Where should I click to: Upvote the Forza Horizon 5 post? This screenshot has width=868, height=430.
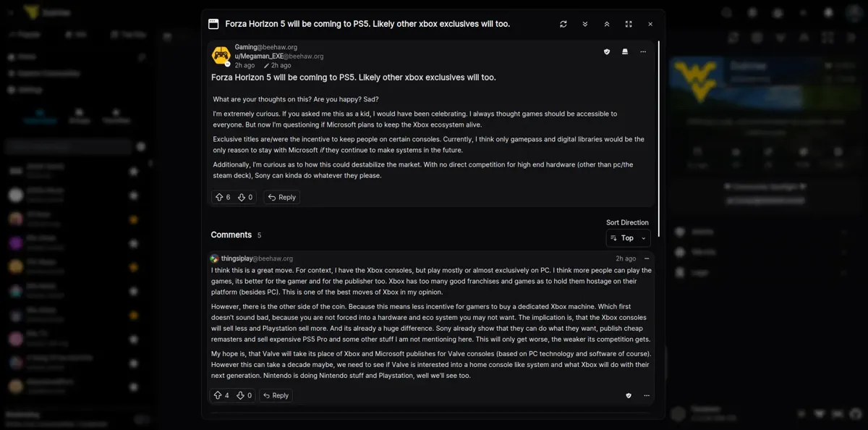pos(218,197)
